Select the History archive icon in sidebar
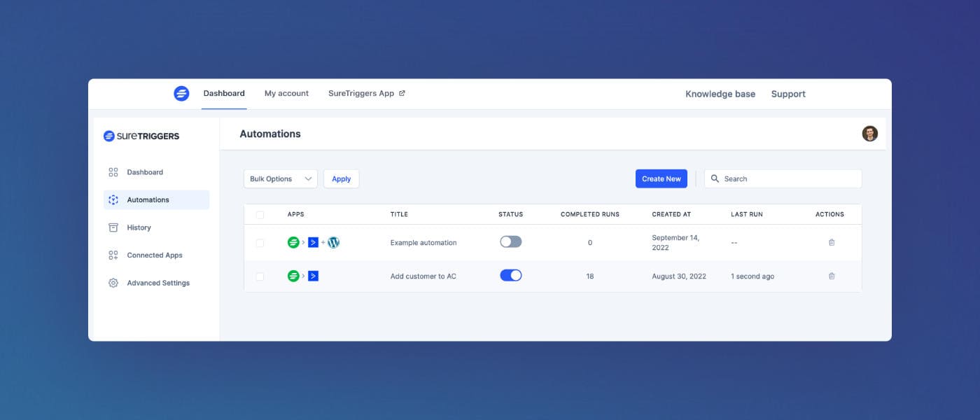The image size is (980, 420). 113,227
